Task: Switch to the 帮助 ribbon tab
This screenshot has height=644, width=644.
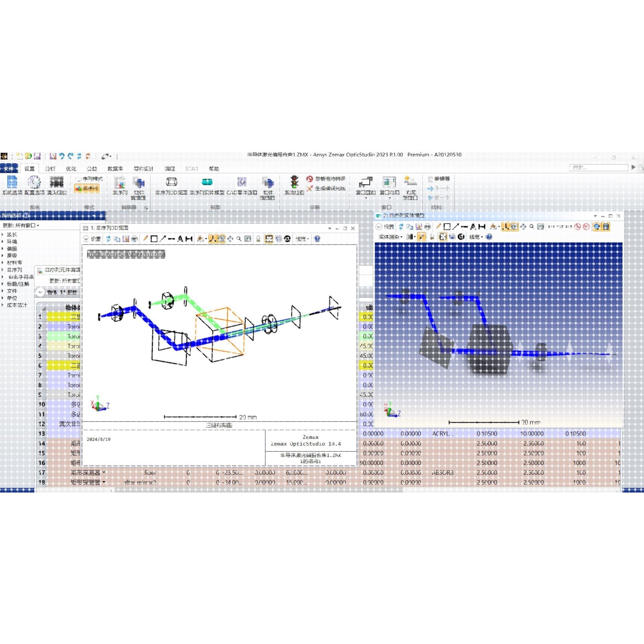Action: [214, 169]
